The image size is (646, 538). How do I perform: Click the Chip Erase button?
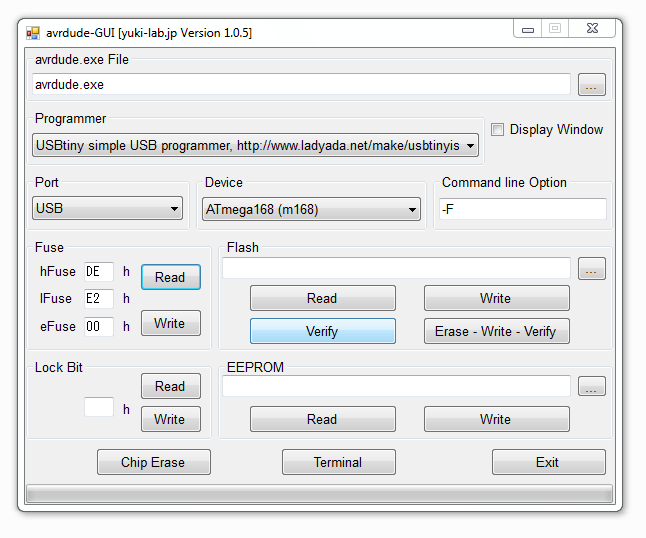154,462
